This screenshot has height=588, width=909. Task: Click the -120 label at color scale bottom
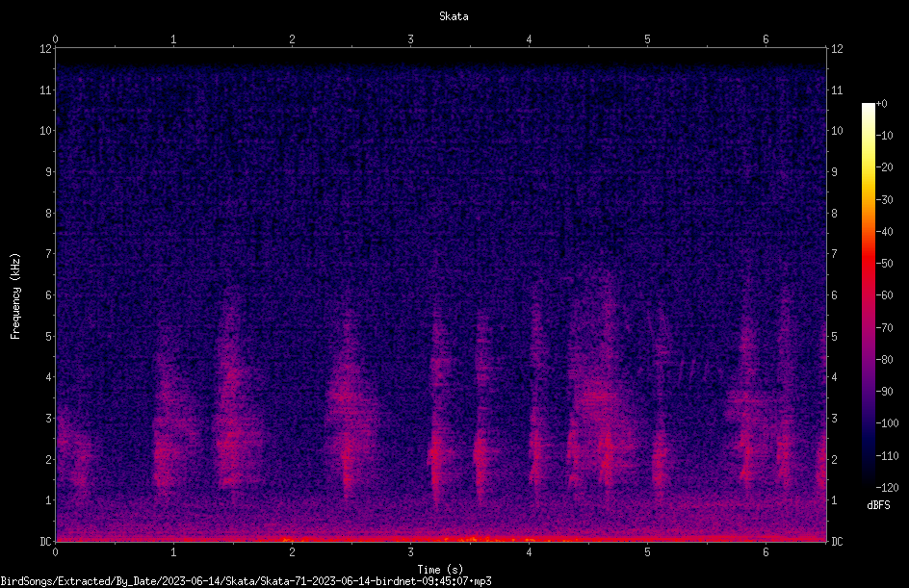click(x=887, y=487)
